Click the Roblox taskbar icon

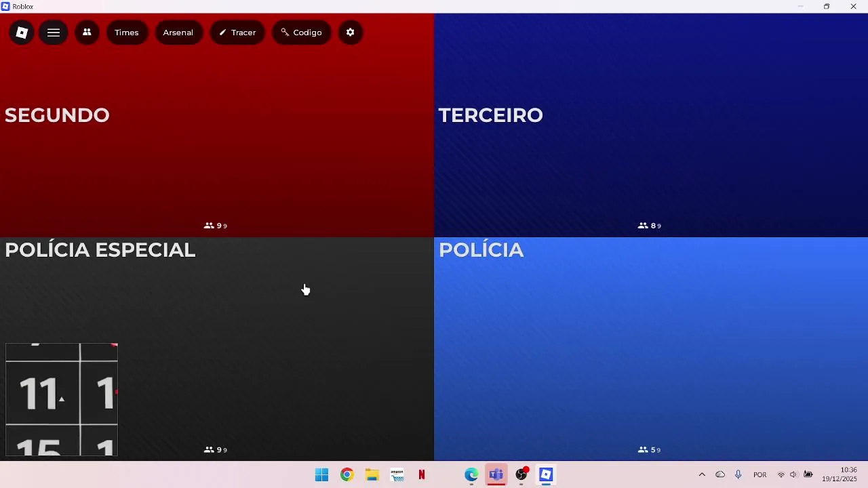tap(546, 475)
